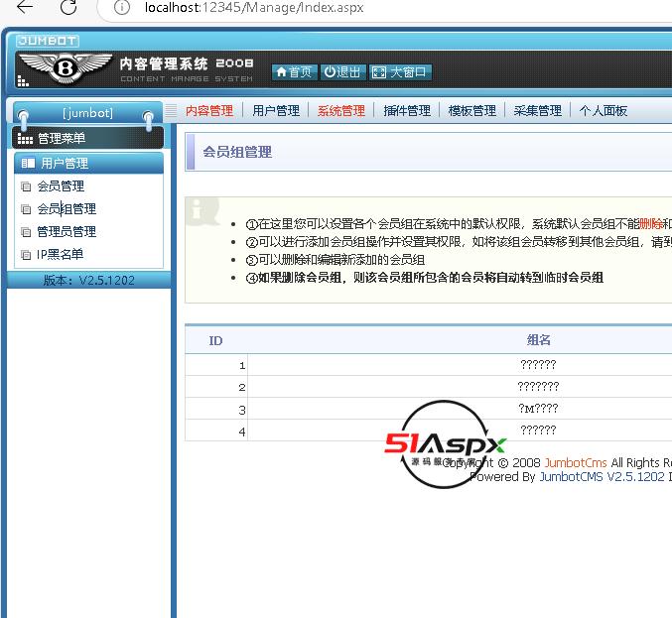Collapse the 用户管理 sidebar section
This screenshot has width=672, height=618.
88,163
